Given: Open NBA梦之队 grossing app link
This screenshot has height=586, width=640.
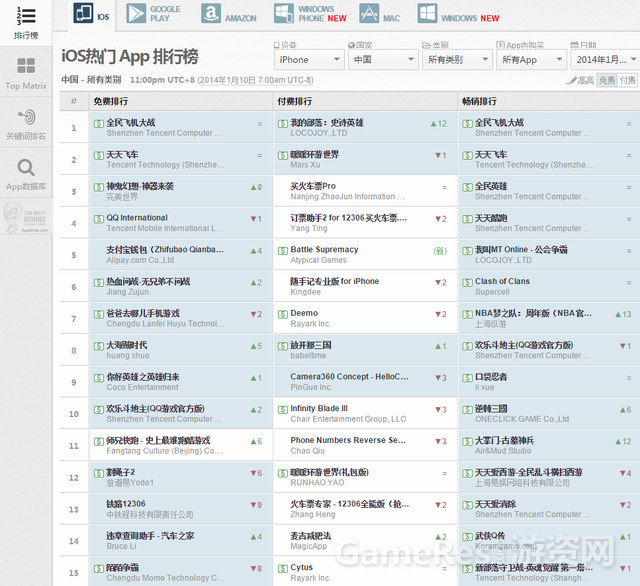Looking at the screenshot, I should (x=533, y=313).
